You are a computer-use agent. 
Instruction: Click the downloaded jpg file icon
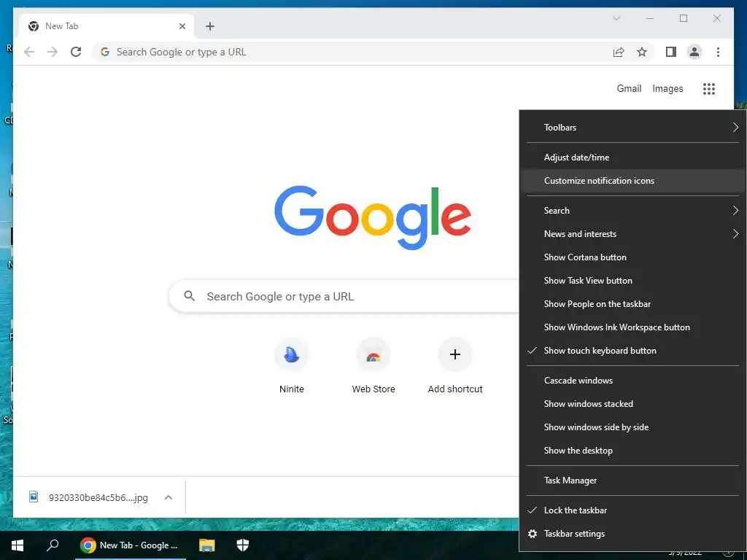pos(34,497)
